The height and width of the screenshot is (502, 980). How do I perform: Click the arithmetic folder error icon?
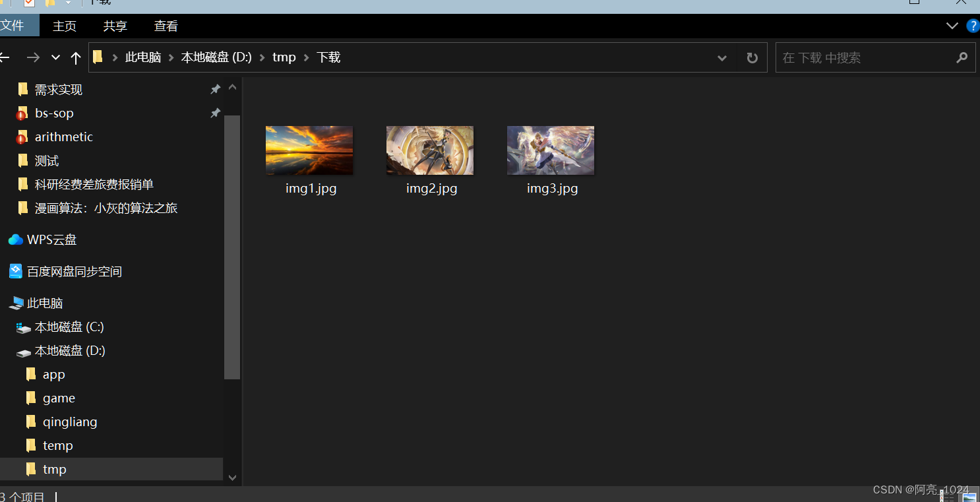click(22, 137)
